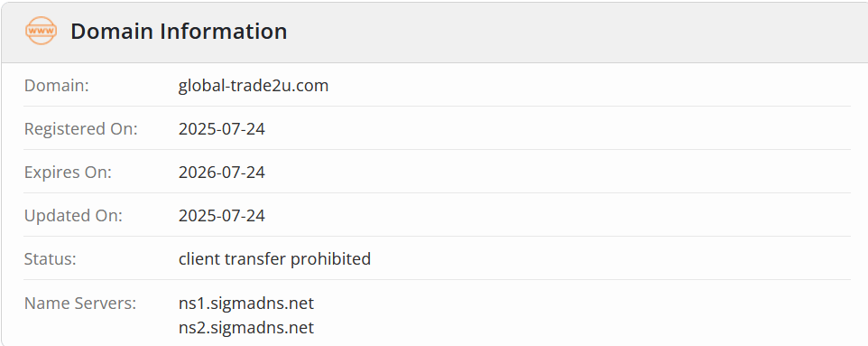Click the ns2.sigmadns.net name server

tap(245, 327)
